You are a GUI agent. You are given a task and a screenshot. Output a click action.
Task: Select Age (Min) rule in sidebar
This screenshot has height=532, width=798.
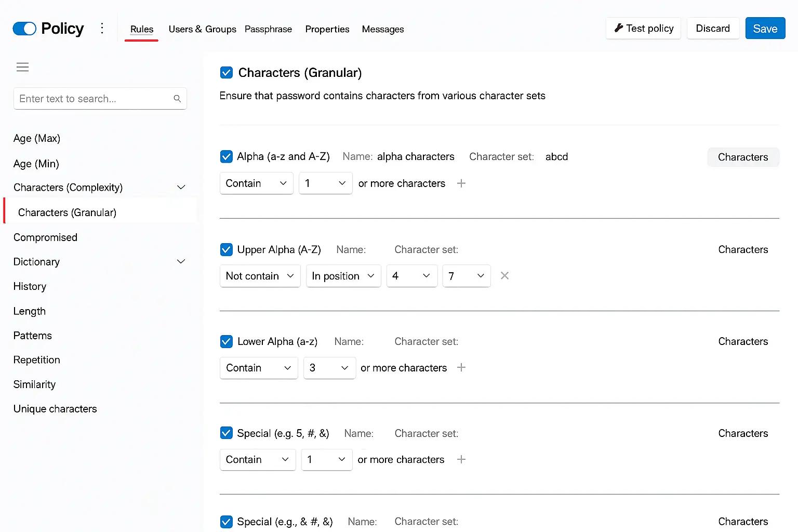click(x=36, y=164)
